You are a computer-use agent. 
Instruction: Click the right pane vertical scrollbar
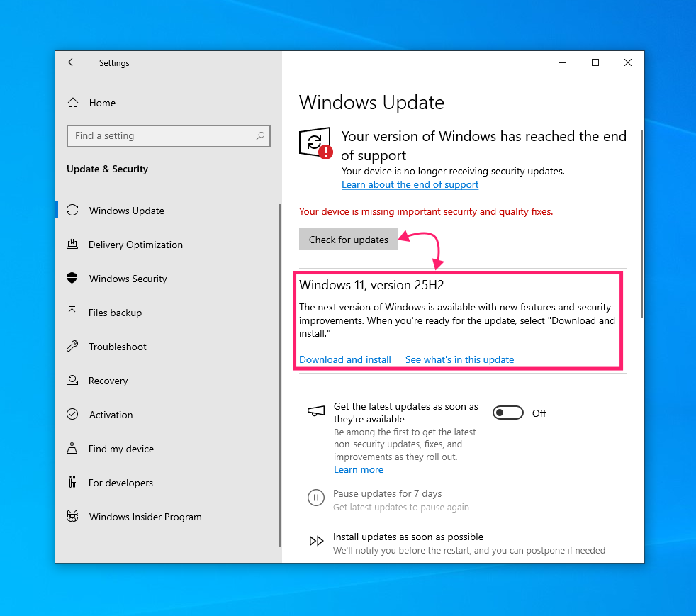[x=642, y=224]
